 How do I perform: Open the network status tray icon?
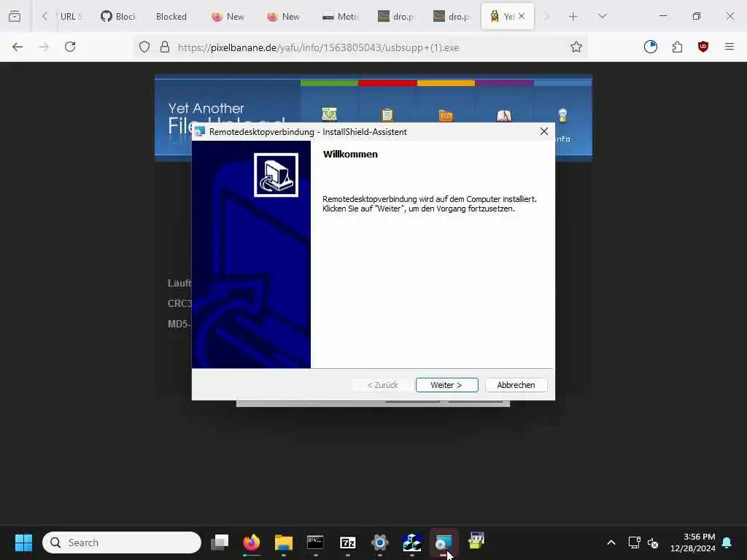(634, 542)
